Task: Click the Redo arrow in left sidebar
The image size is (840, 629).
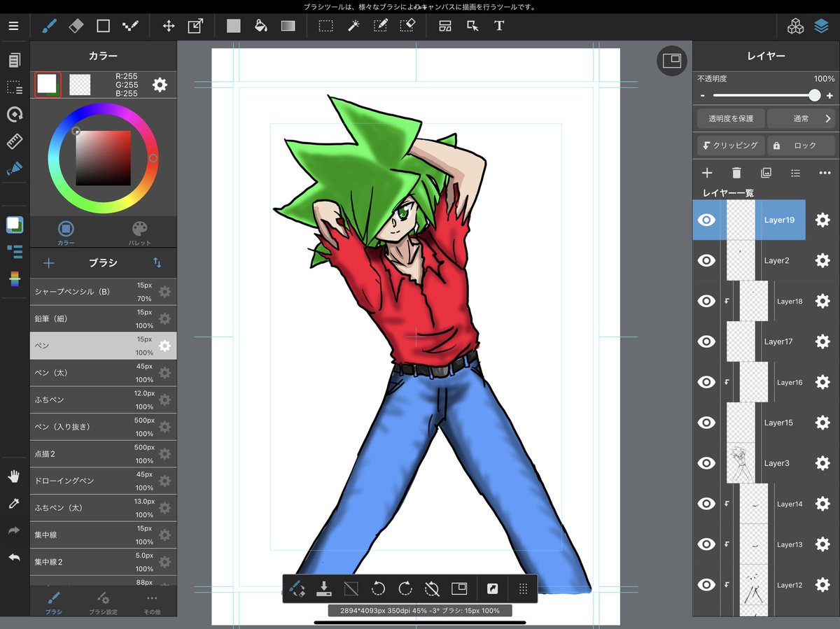Action: [14, 530]
